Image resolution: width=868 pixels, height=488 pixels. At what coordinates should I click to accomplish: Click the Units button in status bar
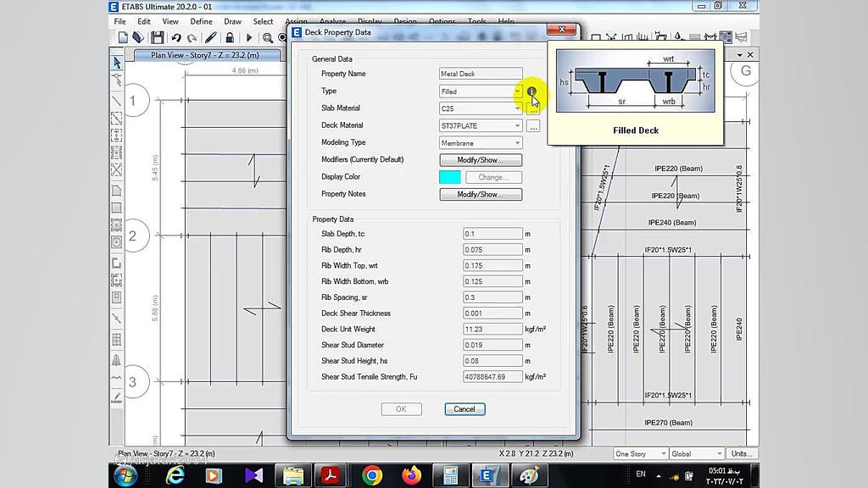point(741,454)
